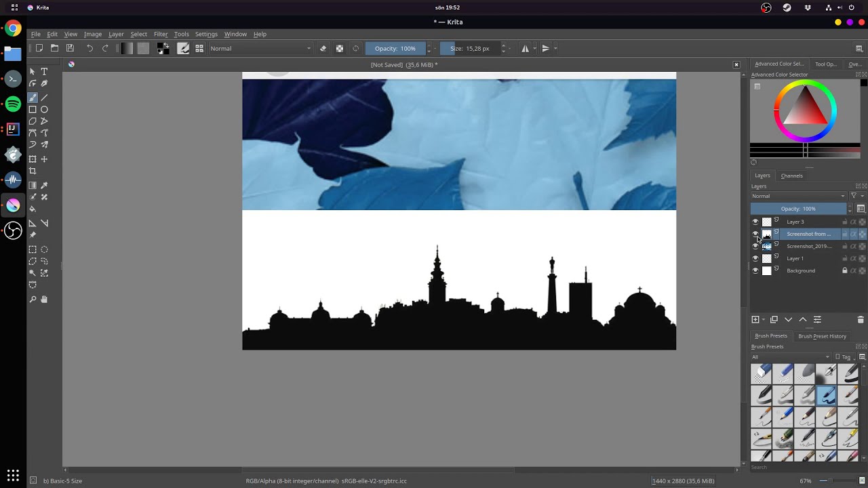Select the Pan hand tool
The height and width of the screenshot is (488, 868).
click(45, 299)
